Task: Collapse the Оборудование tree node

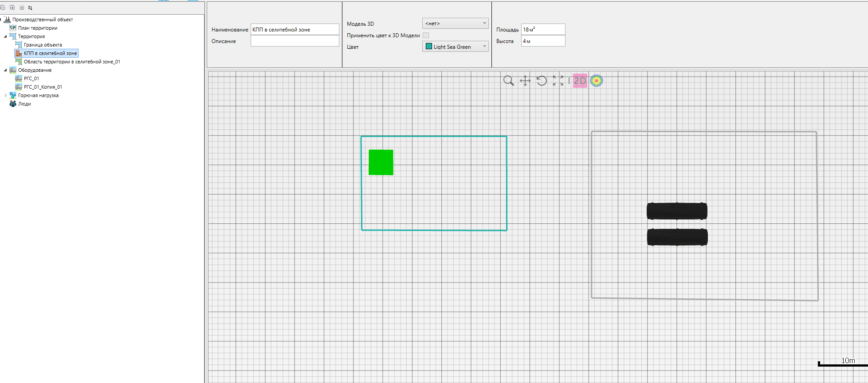Action: [x=6, y=70]
